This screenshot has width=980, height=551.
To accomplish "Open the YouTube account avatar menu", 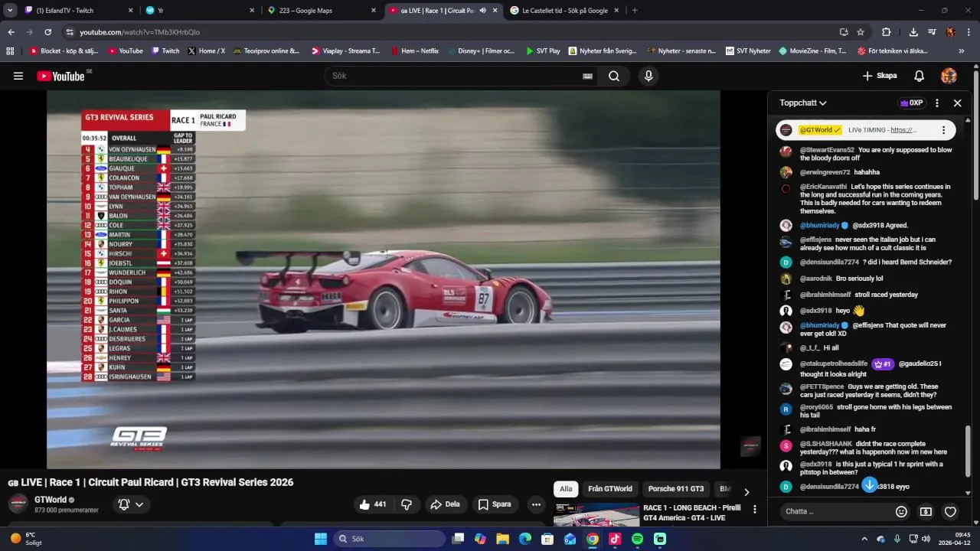I will [949, 76].
